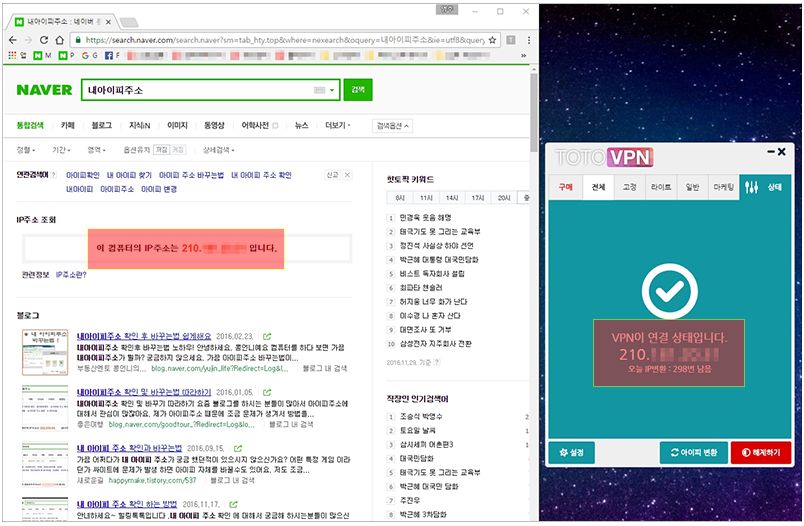804x526 pixels.
Task: Click the related search 아이피 주소 바꾸는법
Action: pos(191,175)
